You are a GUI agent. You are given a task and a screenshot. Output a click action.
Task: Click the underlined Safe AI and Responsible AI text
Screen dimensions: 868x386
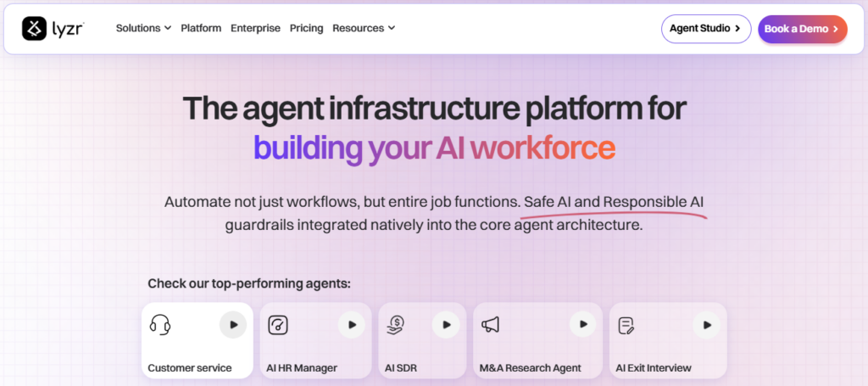click(x=614, y=203)
